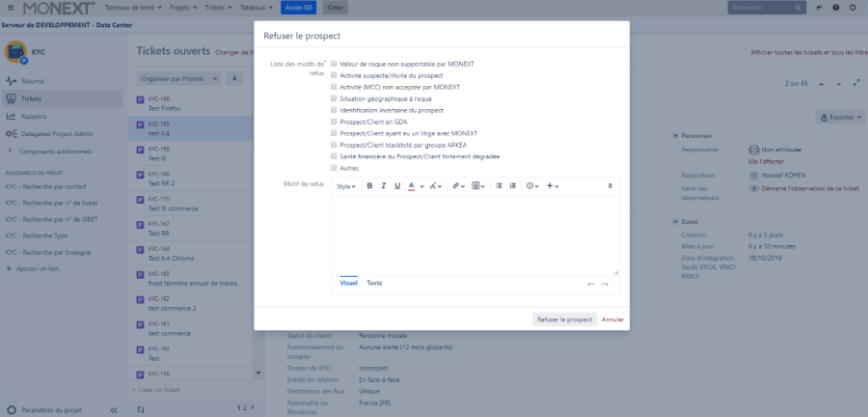868x417 pixels.
Task: Expand the text color options arrow
Action: 421,185
